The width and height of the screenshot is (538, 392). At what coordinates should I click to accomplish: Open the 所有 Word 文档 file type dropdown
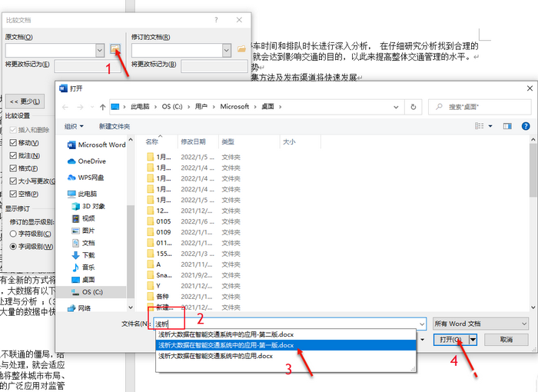click(x=480, y=324)
